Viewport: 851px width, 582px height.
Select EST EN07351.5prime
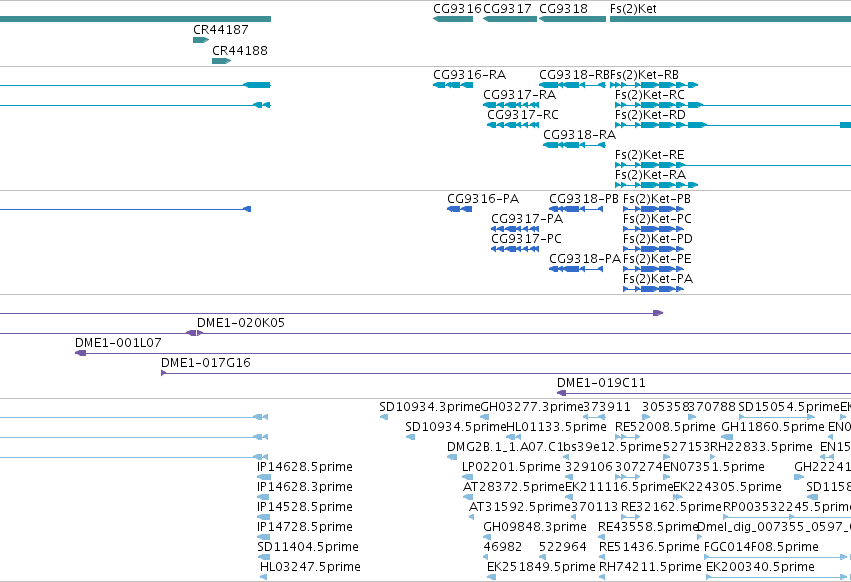click(666, 477)
